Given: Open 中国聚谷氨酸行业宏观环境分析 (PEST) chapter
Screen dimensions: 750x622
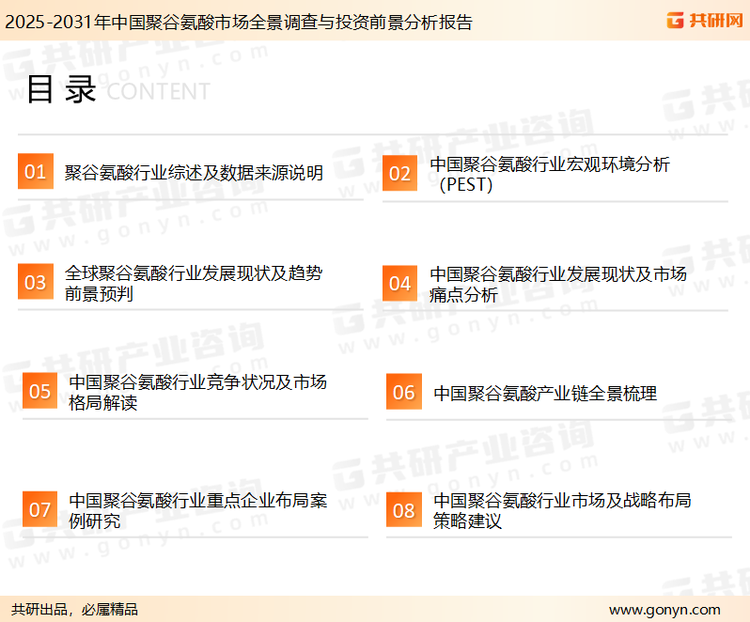Looking at the screenshot, I should click(x=550, y=174).
